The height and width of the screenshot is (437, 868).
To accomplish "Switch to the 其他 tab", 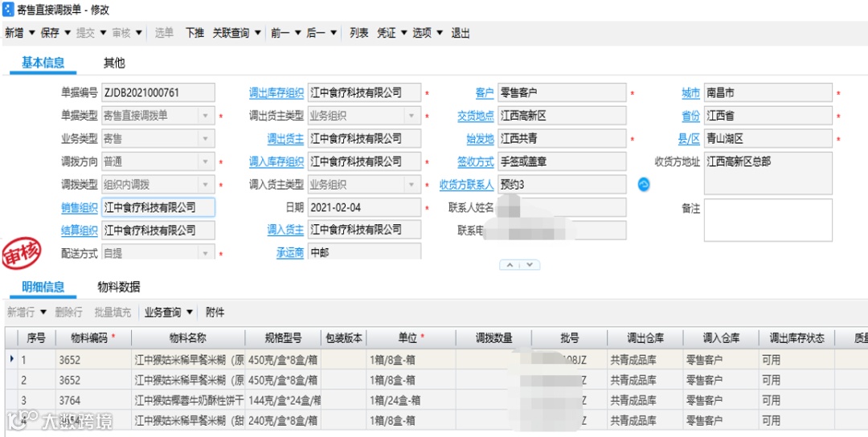I will 114,63.
